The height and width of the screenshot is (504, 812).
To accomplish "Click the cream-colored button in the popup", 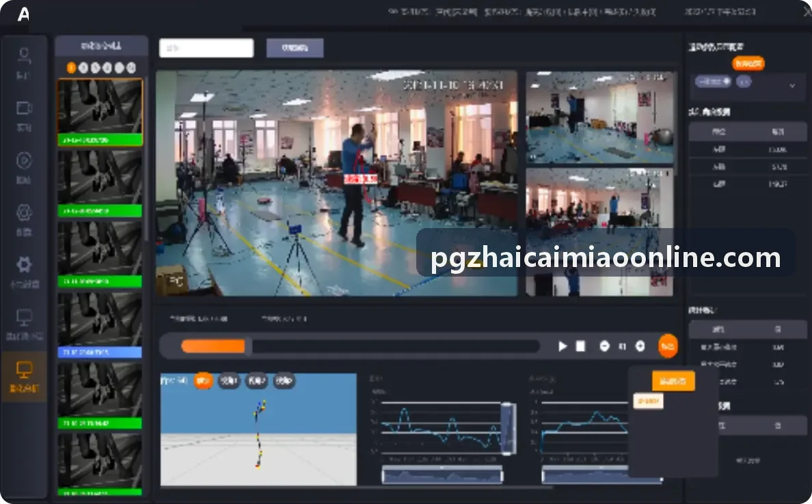I will [648, 401].
